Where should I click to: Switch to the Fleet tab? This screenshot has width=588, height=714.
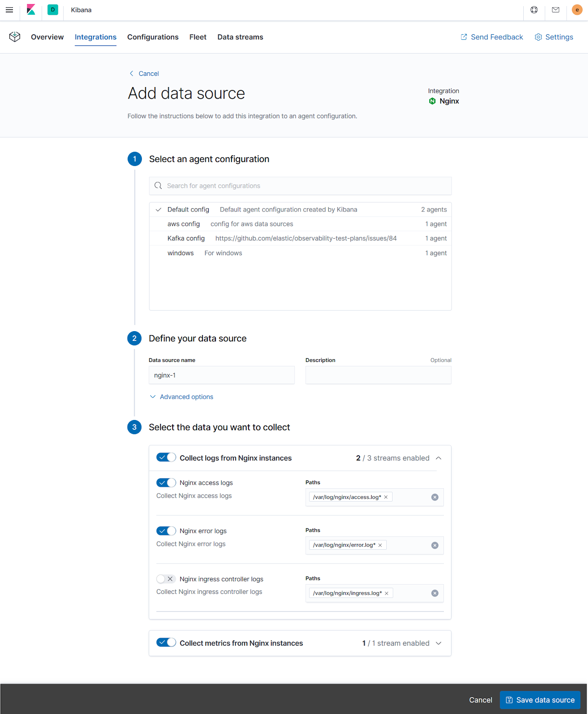point(198,37)
